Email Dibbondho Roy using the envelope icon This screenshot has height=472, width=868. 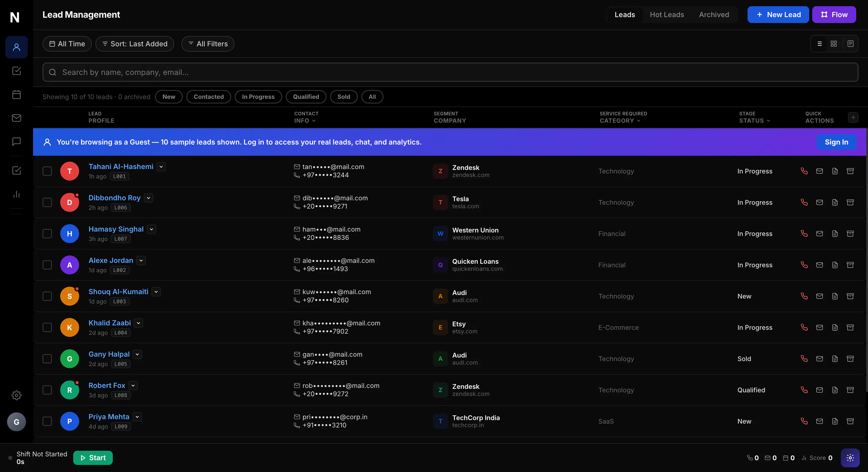(820, 202)
